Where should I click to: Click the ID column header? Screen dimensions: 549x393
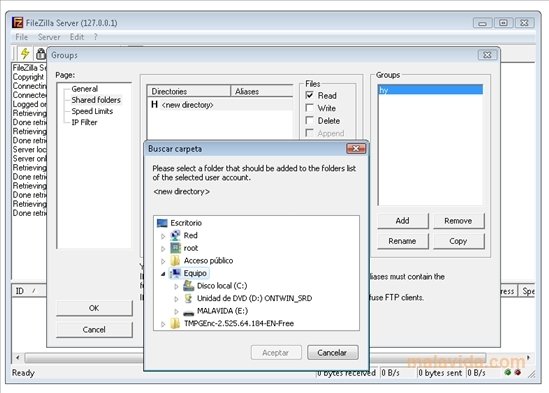pyautogui.click(x=29, y=291)
